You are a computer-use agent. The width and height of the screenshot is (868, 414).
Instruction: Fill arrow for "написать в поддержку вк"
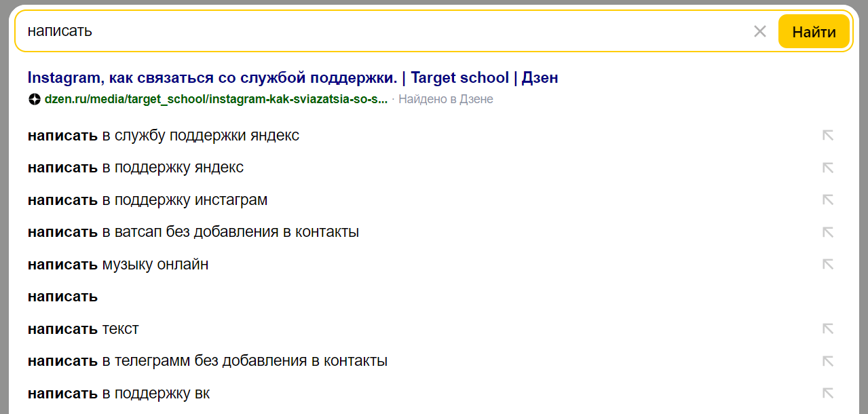click(x=827, y=393)
